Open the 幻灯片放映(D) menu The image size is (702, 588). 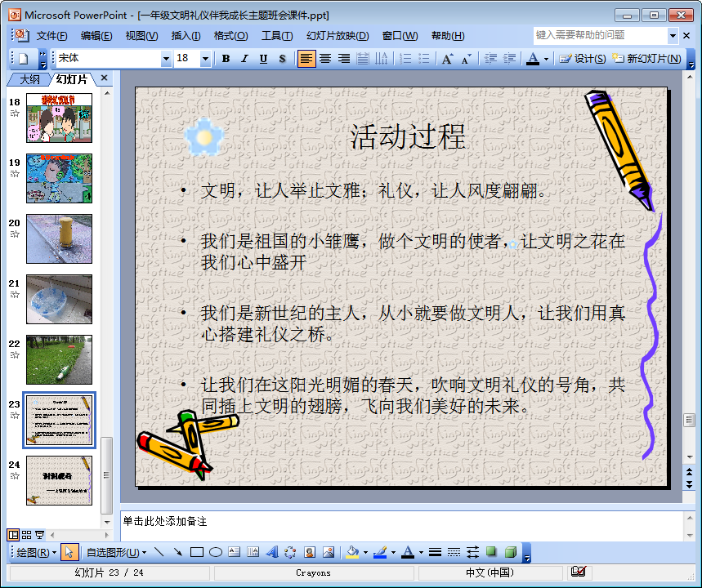pyautogui.click(x=338, y=36)
